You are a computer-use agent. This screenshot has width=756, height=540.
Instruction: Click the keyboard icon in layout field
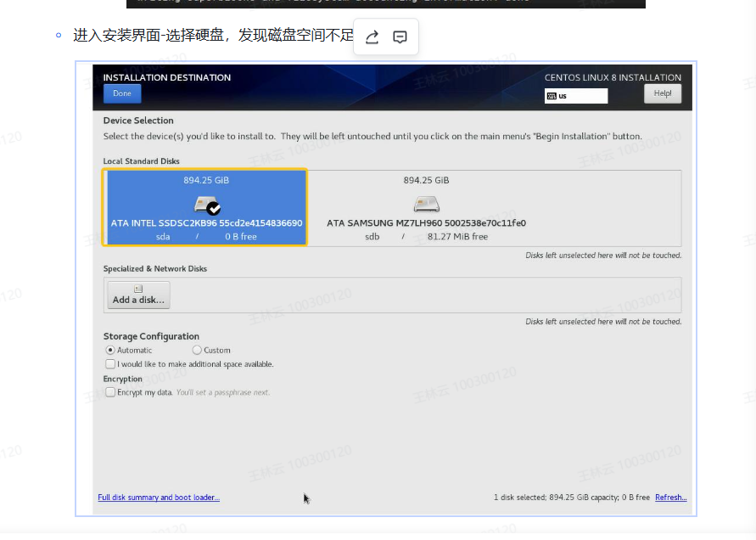click(552, 96)
